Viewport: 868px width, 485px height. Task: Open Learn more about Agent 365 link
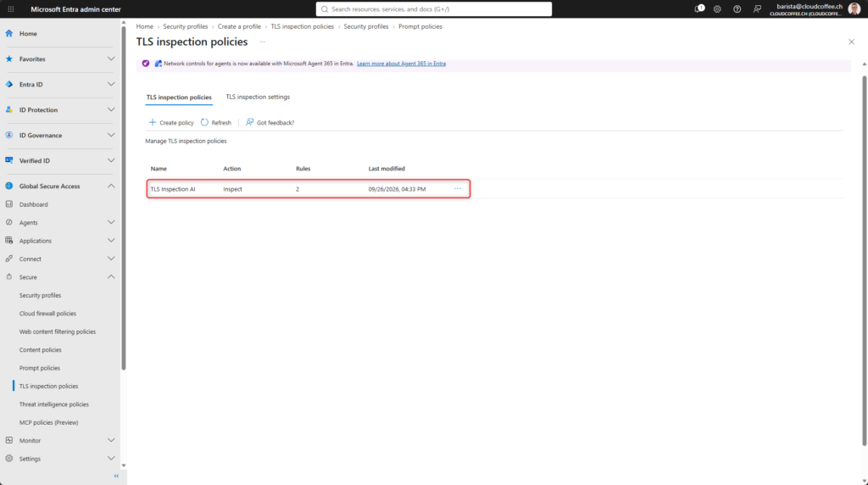(401, 64)
